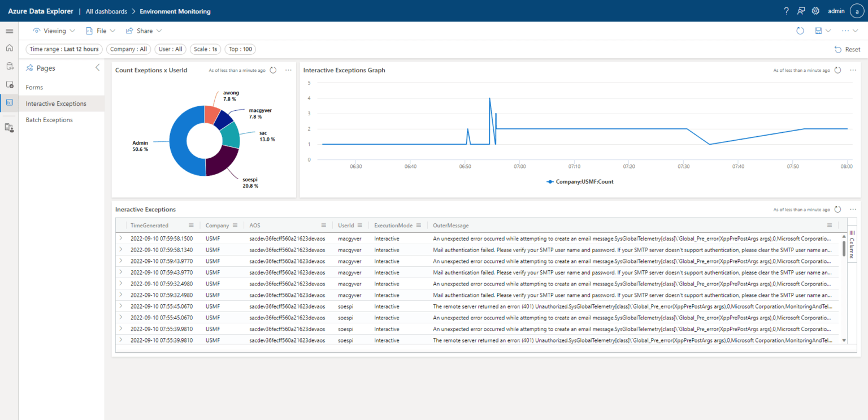Open the hamburger navigation menu
The width and height of the screenshot is (868, 420).
(9, 31)
